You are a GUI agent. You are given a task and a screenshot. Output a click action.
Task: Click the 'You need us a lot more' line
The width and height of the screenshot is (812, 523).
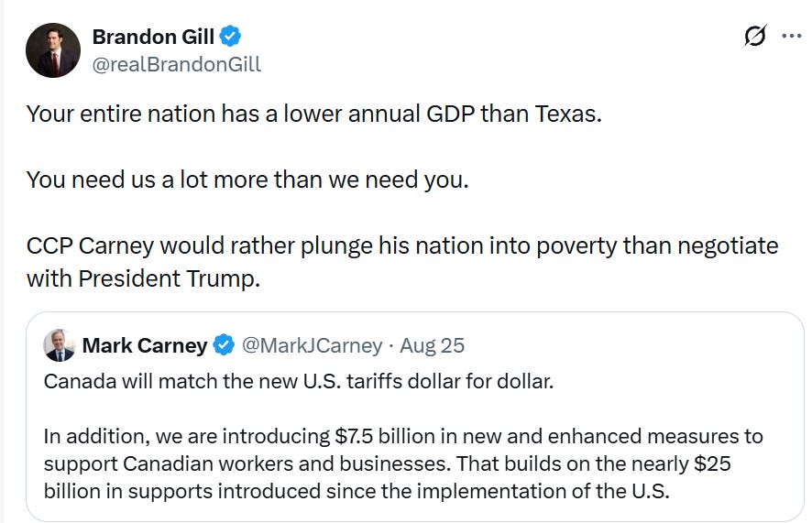(247, 180)
